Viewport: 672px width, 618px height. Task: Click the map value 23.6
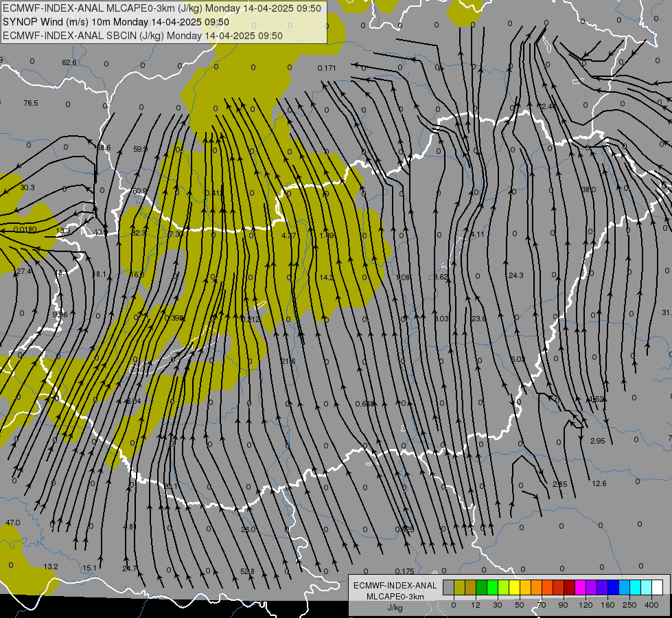[x=478, y=319]
